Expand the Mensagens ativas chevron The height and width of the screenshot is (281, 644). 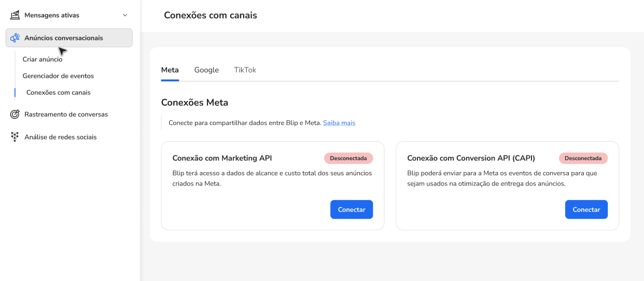[x=125, y=16]
